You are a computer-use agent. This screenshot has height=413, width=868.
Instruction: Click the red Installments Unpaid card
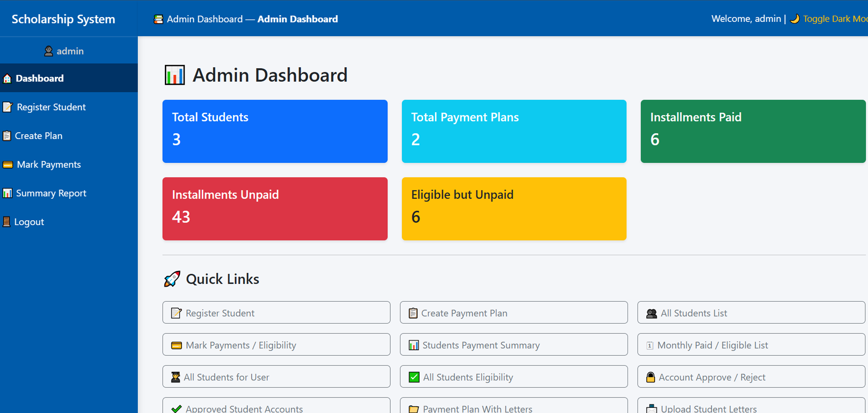coord(275,209)
